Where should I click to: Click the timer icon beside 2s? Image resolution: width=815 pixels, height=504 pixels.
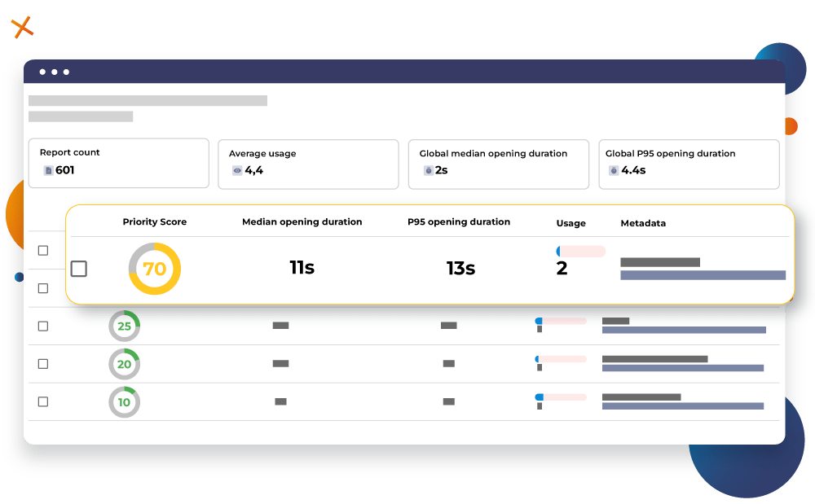(429, 170)
